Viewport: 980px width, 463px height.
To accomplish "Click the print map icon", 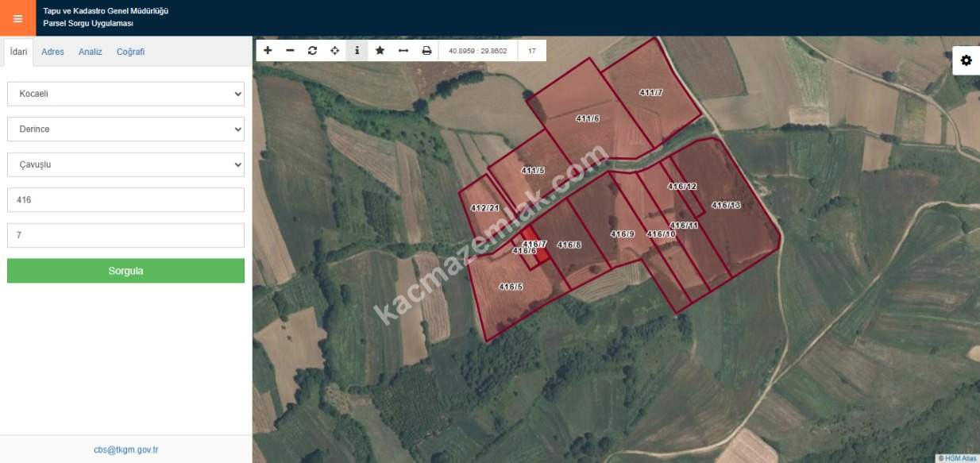I will pyautogui.click(x=426, y=51).
